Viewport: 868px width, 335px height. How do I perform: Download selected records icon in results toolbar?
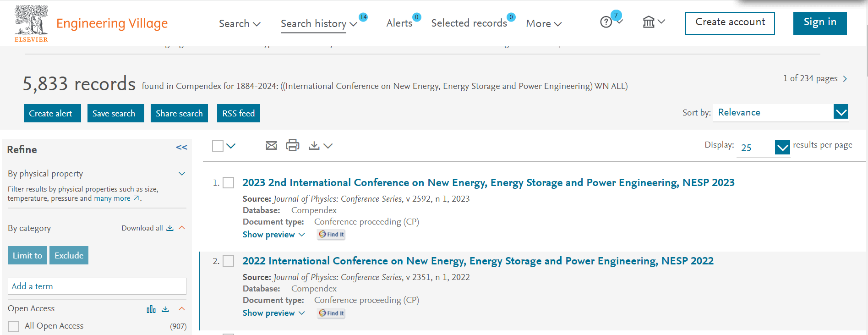(314, 146)
